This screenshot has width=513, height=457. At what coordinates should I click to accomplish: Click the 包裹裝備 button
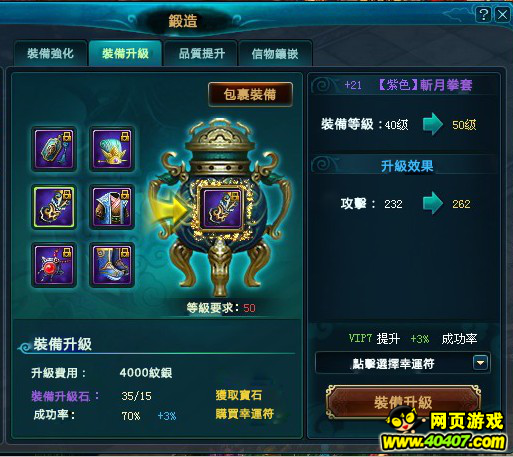250,95
